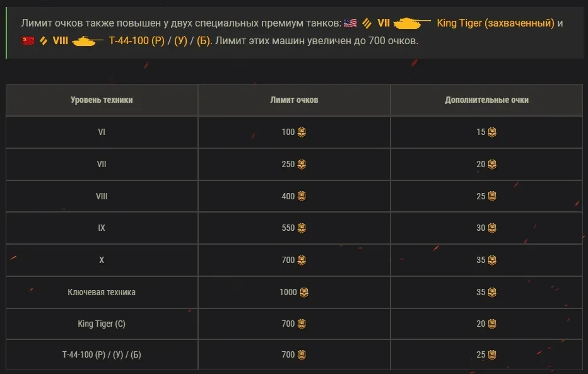Click the points badge icon next to 1000
Viewport: 588px width, 374px height.
[304, 292]
